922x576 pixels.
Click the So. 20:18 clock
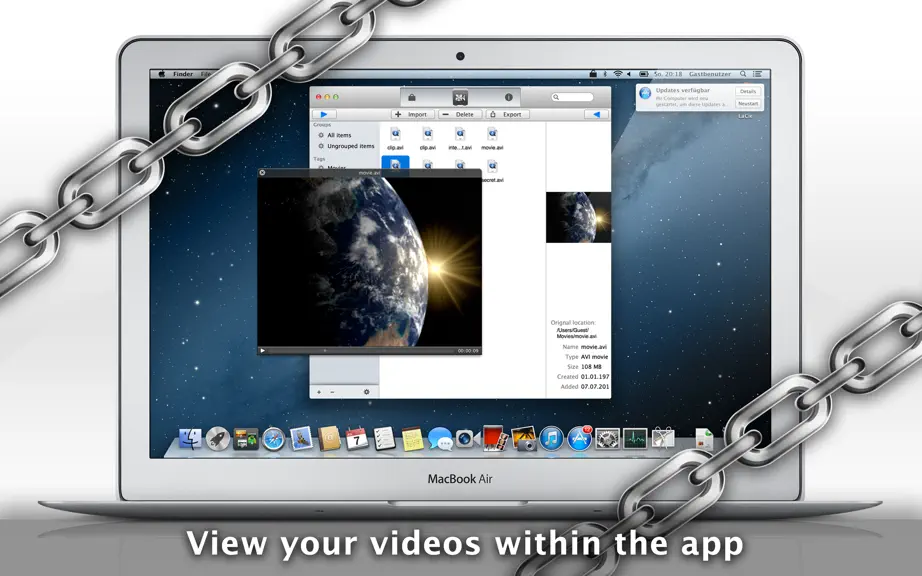(668, 74)
